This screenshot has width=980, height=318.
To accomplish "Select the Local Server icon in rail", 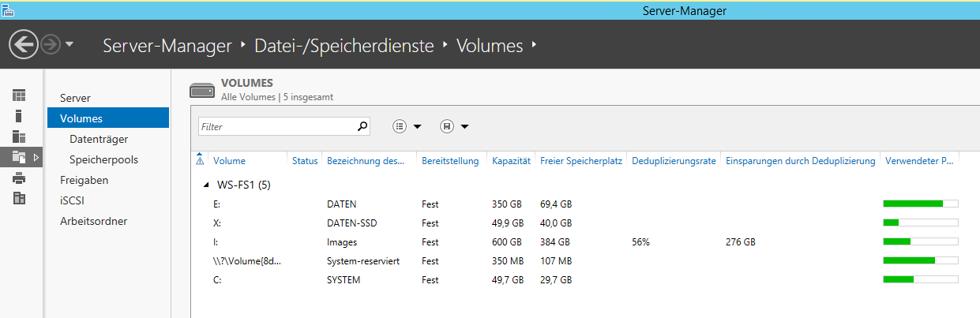I will coord(19,116).
